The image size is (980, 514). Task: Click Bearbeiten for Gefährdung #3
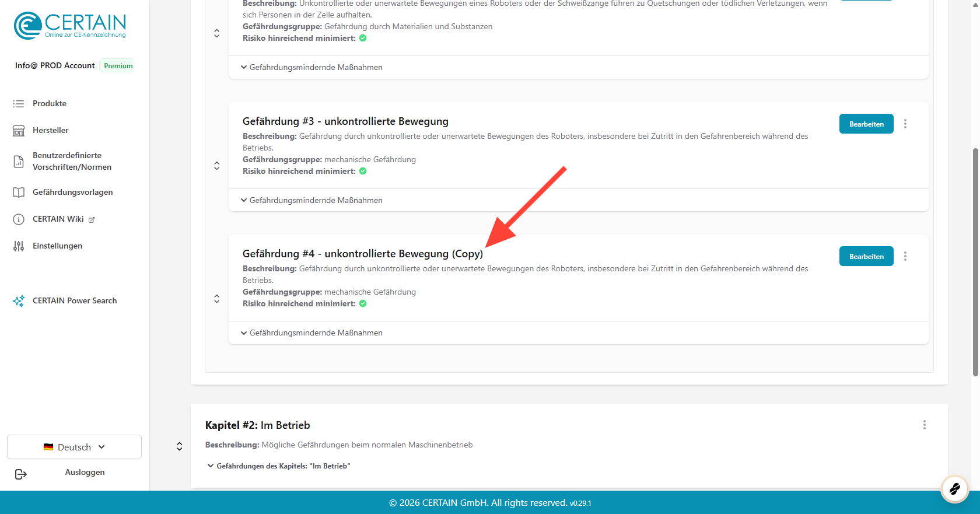click(866, 124)
